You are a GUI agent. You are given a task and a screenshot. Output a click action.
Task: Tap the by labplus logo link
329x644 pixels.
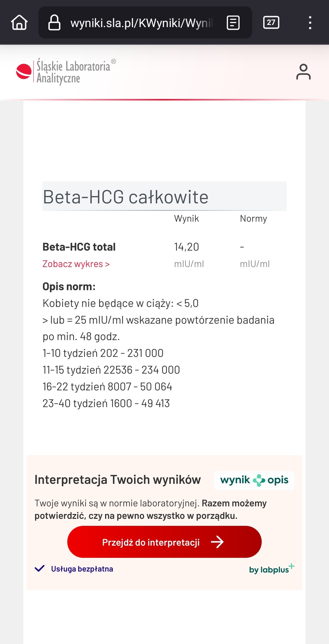[x=272, y=568]
